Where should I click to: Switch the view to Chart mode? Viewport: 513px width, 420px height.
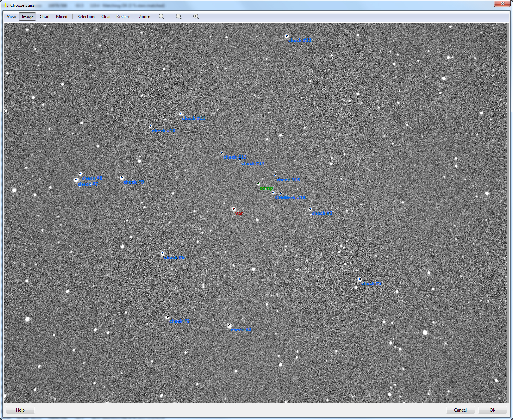(x=44, y=17)
